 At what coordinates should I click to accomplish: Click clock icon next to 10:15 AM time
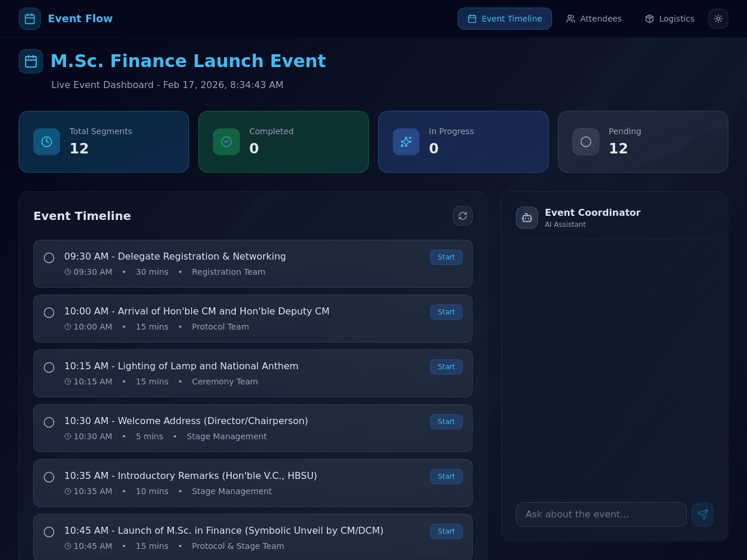68,381
